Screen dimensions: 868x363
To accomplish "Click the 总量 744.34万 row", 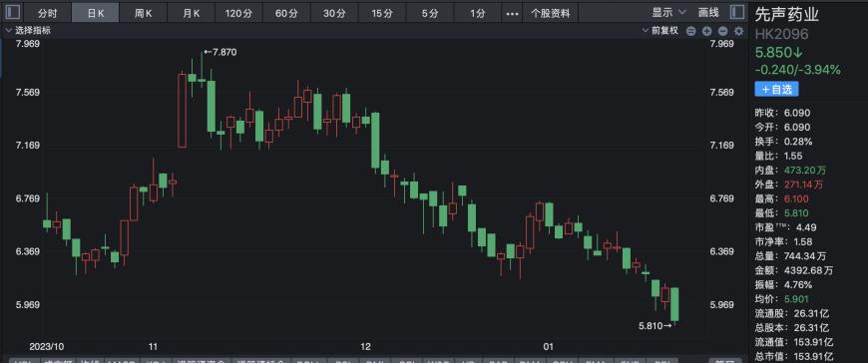I will pyautogui.click(x=791, y=256).
